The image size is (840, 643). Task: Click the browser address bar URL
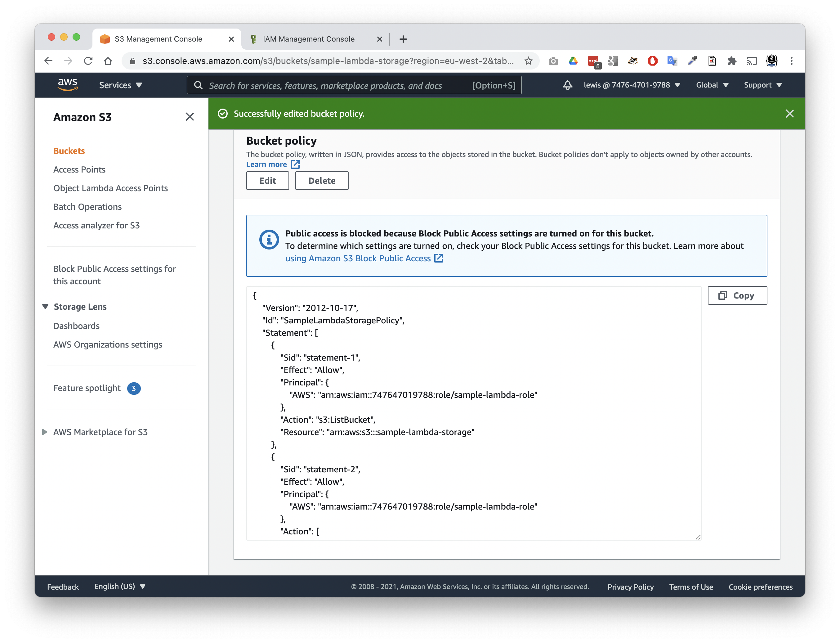tap(328, 61)
